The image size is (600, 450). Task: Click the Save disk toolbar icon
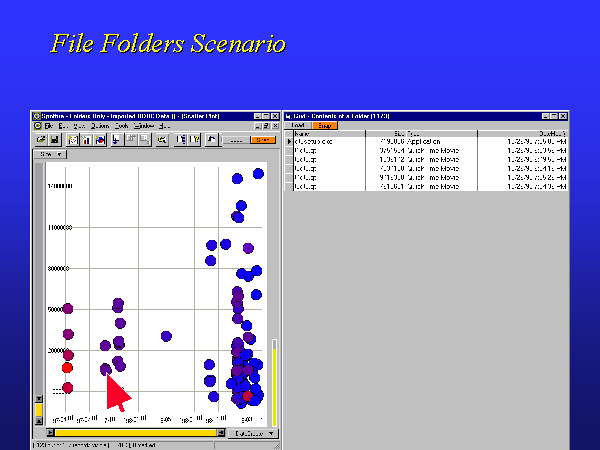(x=53, y=140)
